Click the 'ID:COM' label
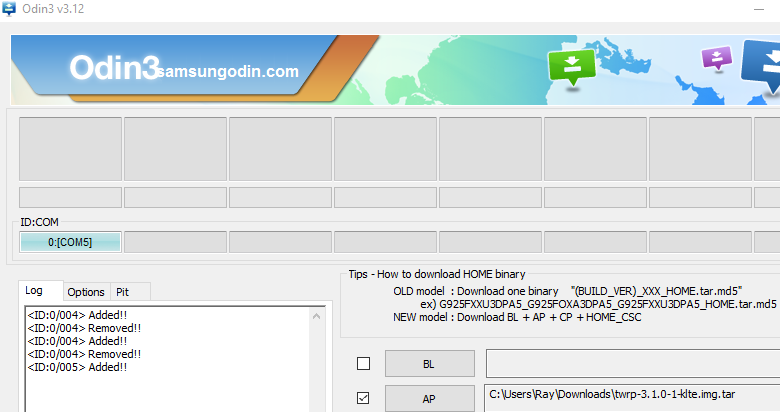This screenshot has width=780, height=412. pos(39,222)
